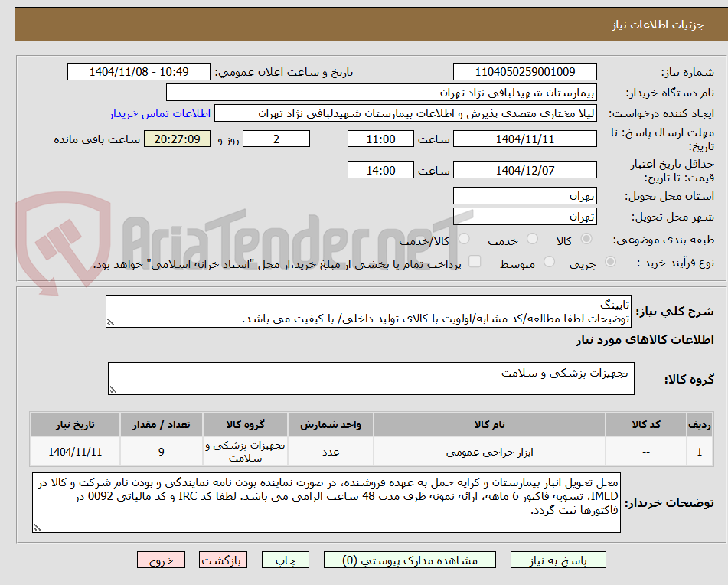
Task: Click the تاریخ نیاز column header
Action: coord(75,424)
